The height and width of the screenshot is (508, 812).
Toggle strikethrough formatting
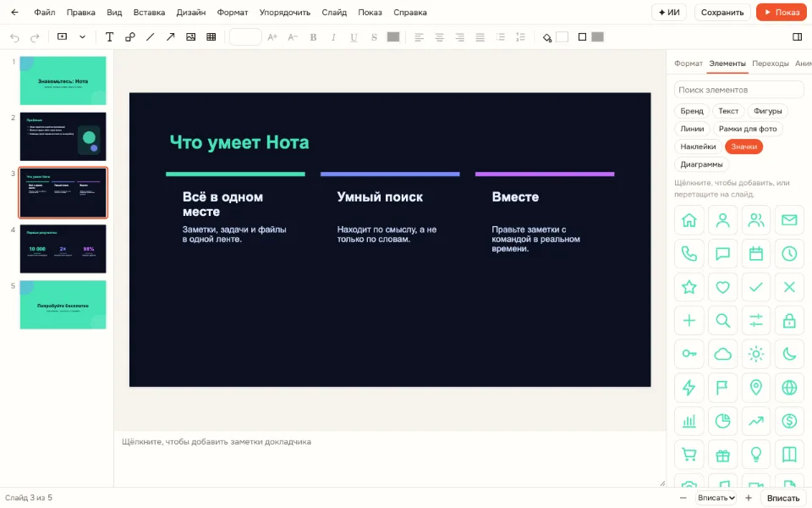pos(374,36)
